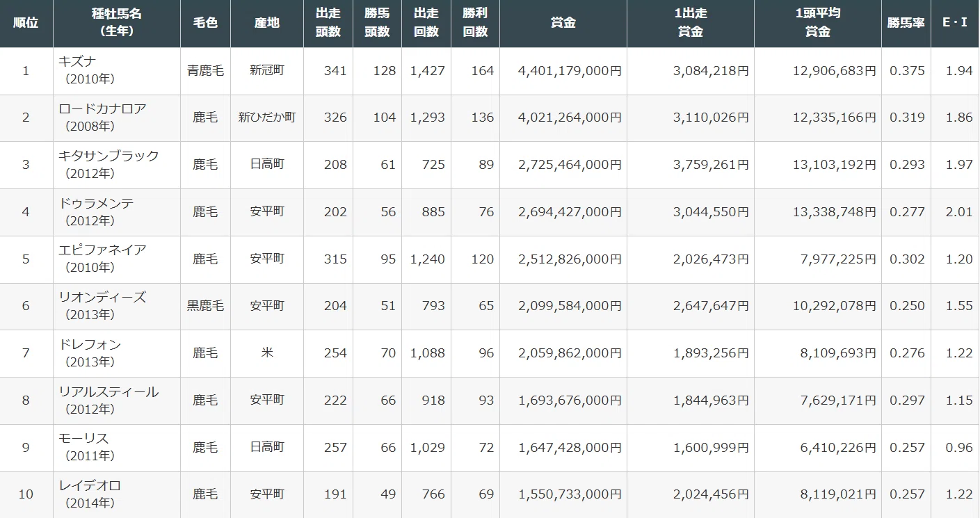Click birthplace 新冠町
Screen dimensions: 980x518
click(x=267, y=71)
